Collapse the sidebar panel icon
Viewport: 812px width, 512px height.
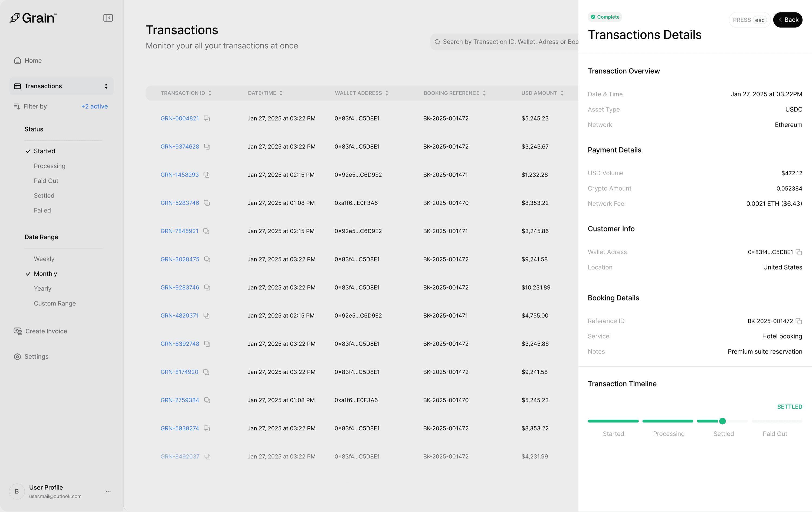pyautogui.click(x=108, y=18)
